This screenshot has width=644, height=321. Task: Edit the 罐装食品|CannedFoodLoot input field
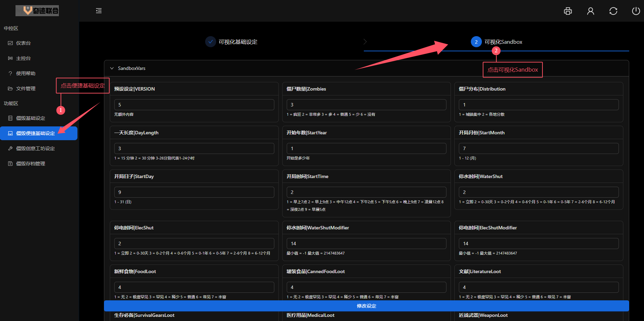[x=366, y=287]
